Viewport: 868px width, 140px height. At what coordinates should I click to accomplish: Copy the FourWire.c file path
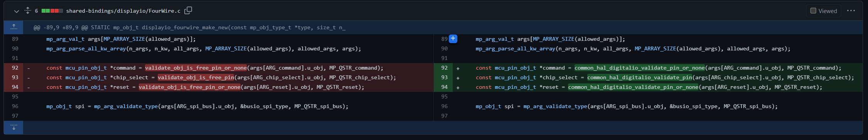coord(188,11)
